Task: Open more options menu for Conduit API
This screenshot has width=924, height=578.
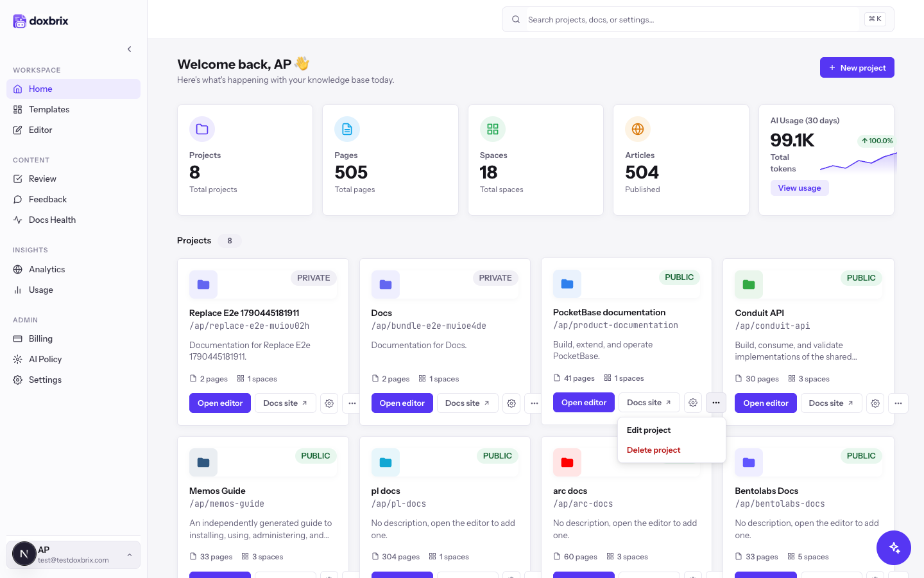Action: pyautogui.click(x=898, y=403)
